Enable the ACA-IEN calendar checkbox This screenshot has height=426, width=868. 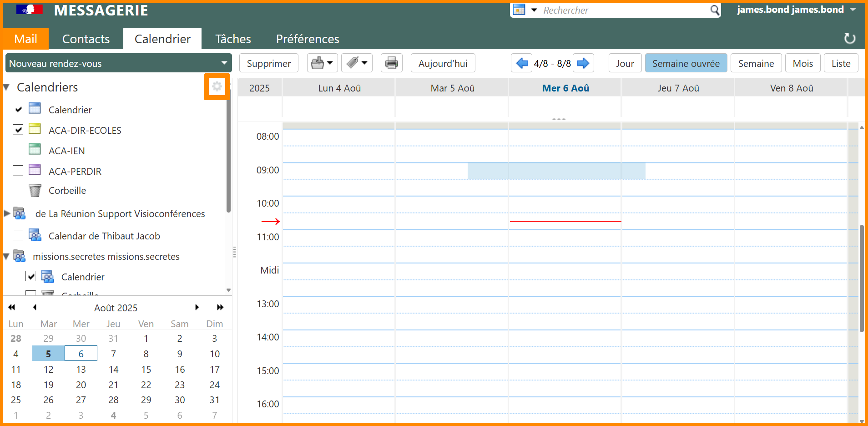[x=18, y=150]
